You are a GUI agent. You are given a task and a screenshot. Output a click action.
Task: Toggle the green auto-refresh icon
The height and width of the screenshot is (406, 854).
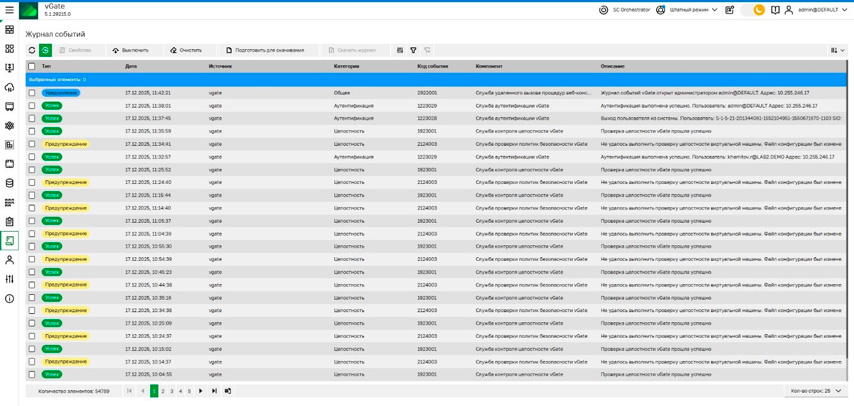tap(45, 50)
